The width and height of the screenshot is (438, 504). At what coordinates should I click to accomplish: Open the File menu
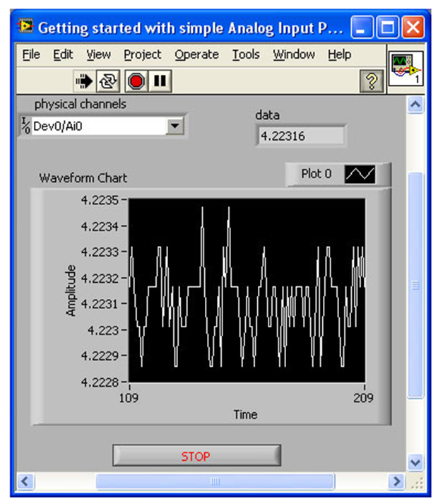click(x=31, y=54)
